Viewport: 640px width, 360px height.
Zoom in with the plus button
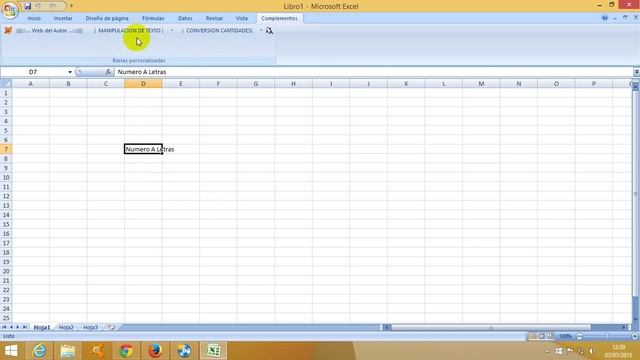pos(635,336)
